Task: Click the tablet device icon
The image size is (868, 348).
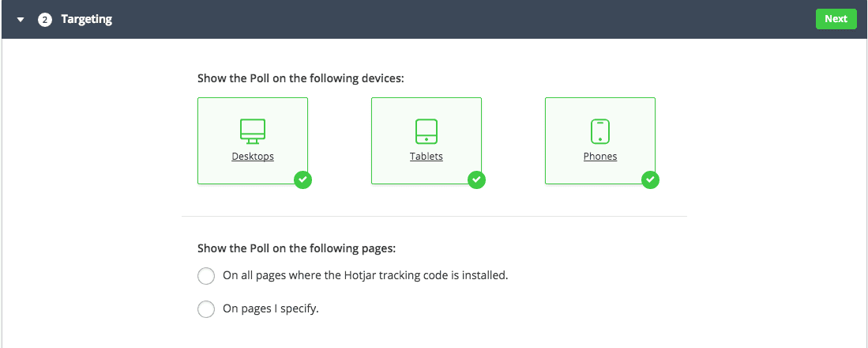Action: [x=426, y=131]
